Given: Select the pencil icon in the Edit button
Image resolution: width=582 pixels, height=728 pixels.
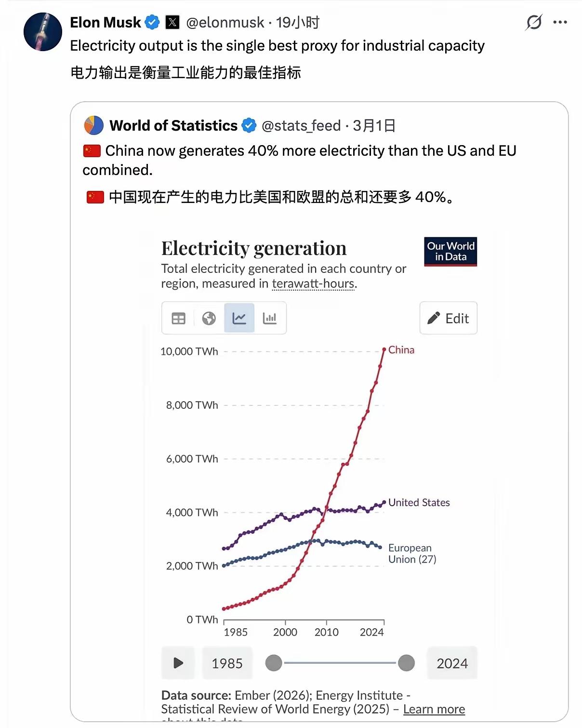Looking at the screenshot, I should pyautogui.click(x=433, y=318).
